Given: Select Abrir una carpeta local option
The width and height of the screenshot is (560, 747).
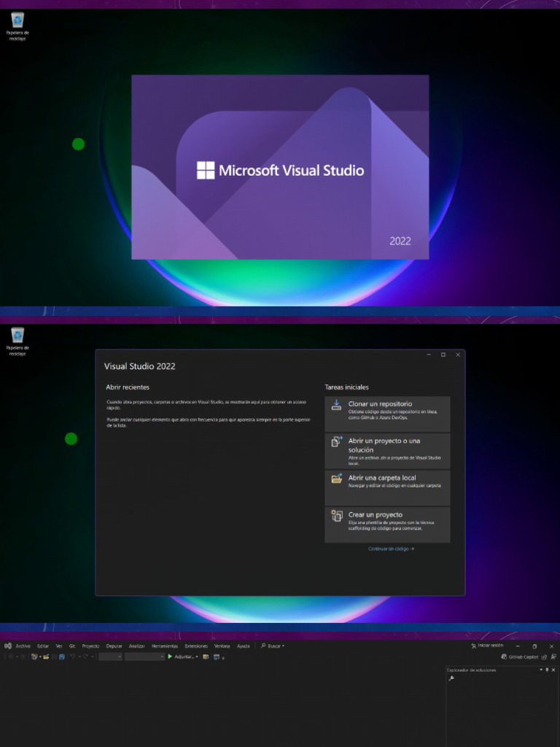Looking at the screenshot, I should tap(387, 487).
